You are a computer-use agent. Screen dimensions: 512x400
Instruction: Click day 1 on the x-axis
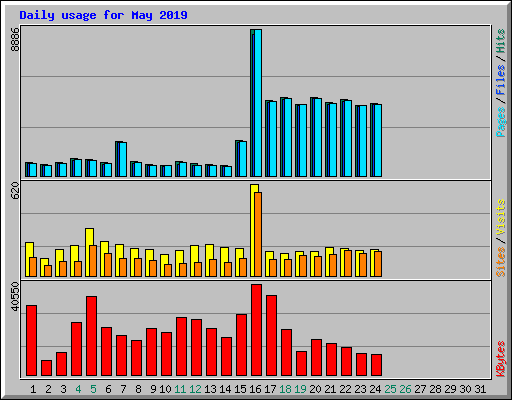33,389
